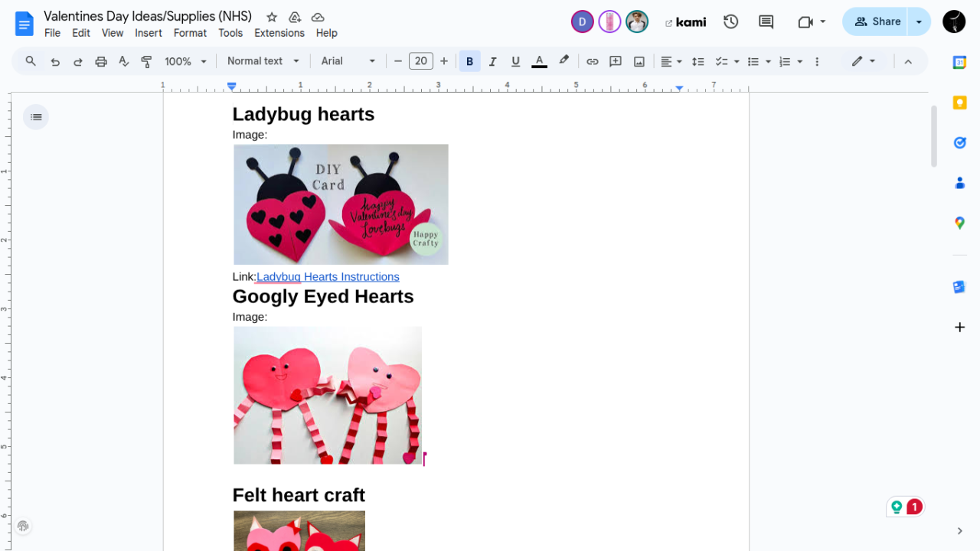The width and height of the screenshot is (980, 551).
Task: Increase the font size
Action: coord(444,61)
